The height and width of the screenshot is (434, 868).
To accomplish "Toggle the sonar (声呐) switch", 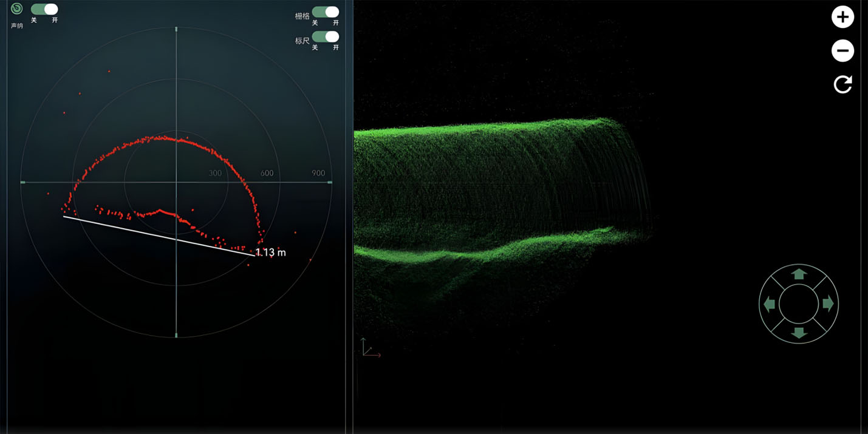I will [x=44, y=9].
